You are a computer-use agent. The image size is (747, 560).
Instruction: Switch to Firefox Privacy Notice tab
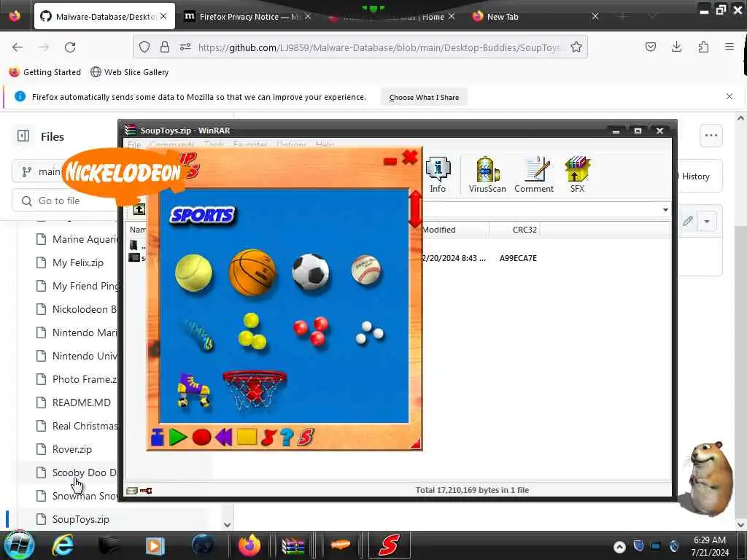248,16
